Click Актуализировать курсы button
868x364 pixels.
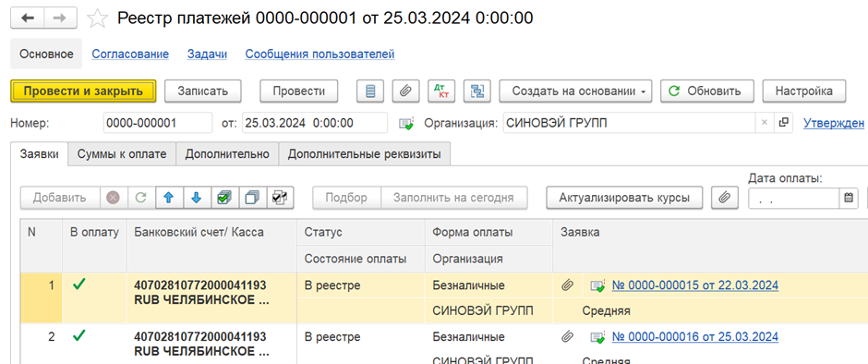click(x=624, y=198)
